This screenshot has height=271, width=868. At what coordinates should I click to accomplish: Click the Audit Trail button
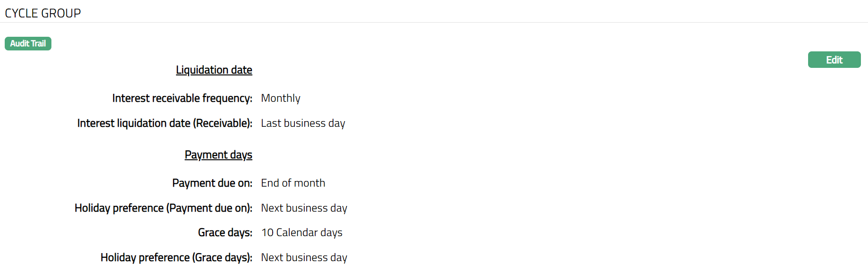tap(28, 44)
